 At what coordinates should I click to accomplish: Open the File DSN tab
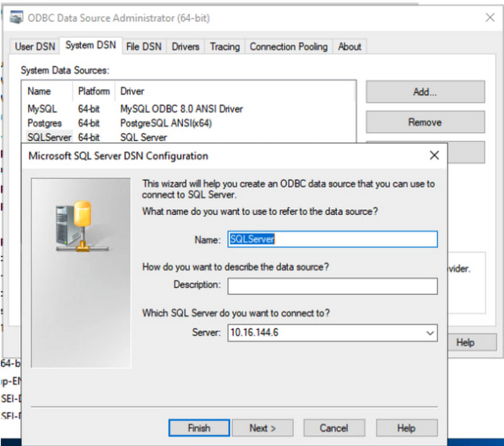(144, 46)
